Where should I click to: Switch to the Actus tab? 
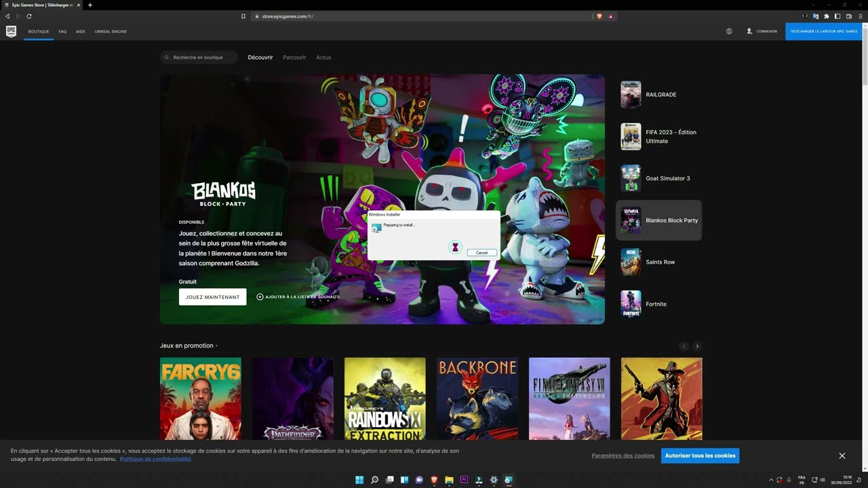(x=323, y=58)
